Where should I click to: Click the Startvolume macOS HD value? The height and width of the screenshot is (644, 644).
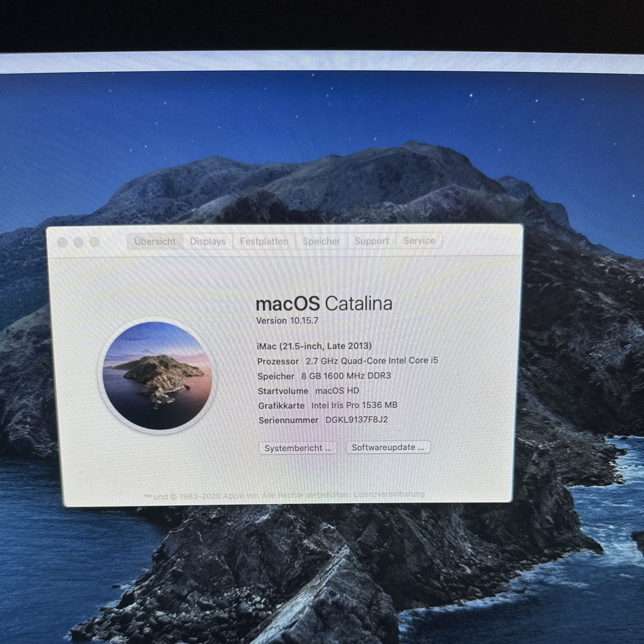pyautogui.click(x=337, y=391)
